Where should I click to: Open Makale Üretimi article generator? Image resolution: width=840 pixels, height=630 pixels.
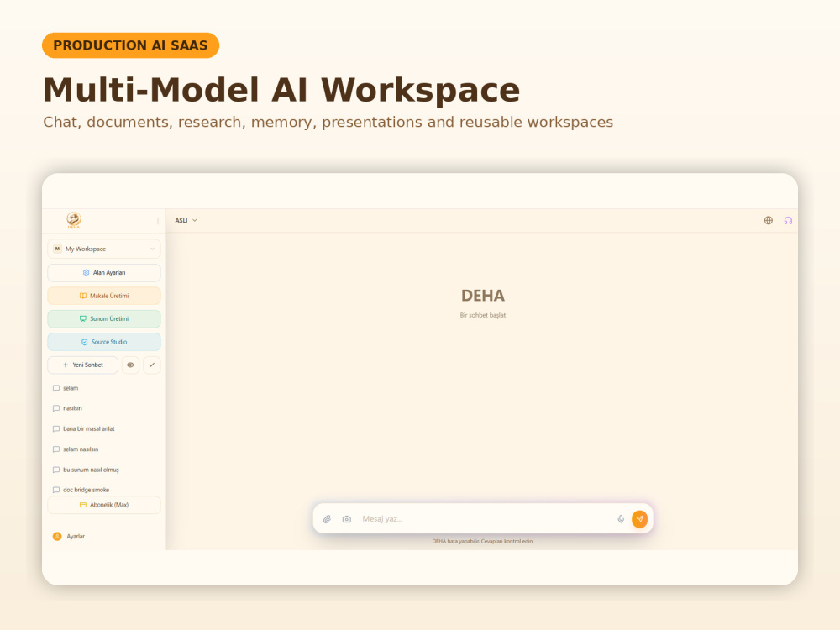(x=104, y=296)
